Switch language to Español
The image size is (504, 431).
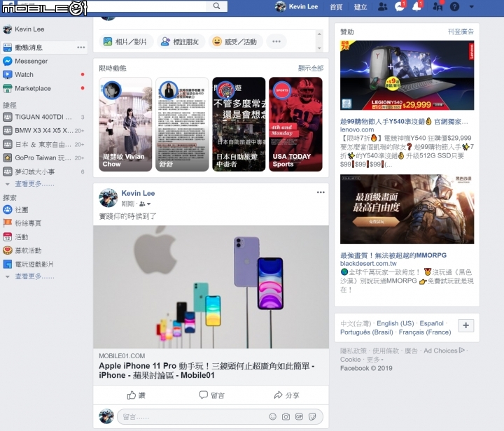click(x=431, y=323)
